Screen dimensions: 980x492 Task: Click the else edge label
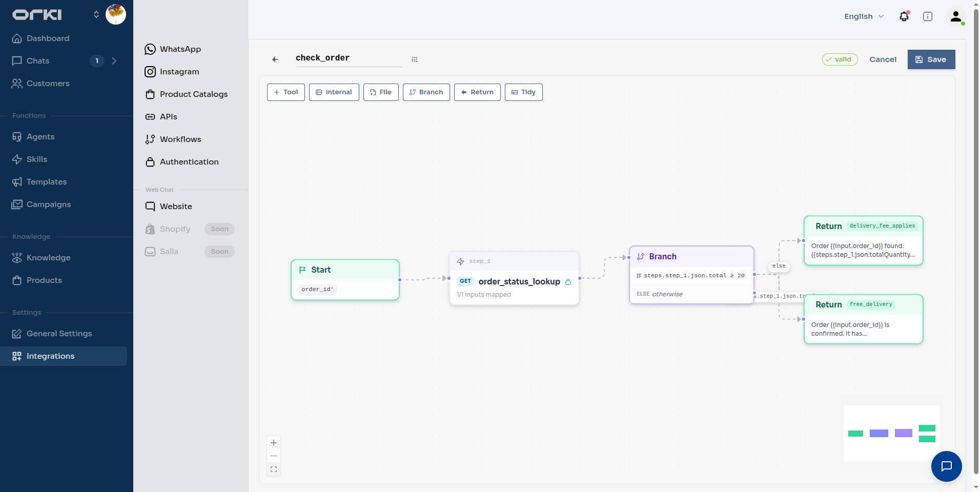point(779,266)
